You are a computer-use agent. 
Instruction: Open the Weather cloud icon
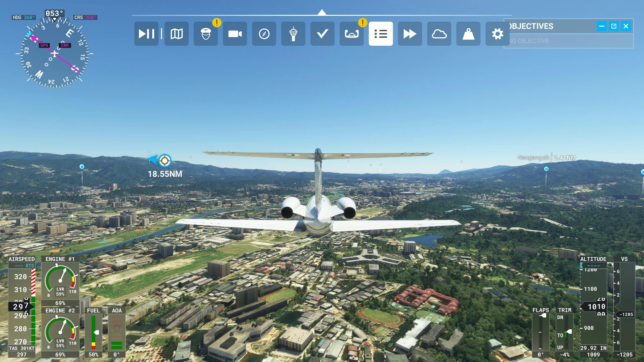pyautogui.click(x=439, y=34)
